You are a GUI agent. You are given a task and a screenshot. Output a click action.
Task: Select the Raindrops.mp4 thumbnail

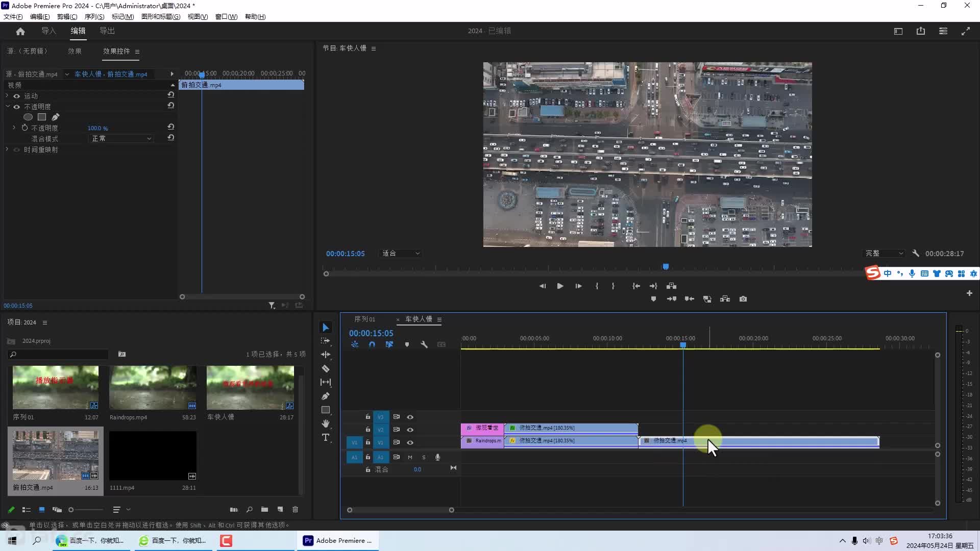153,388
